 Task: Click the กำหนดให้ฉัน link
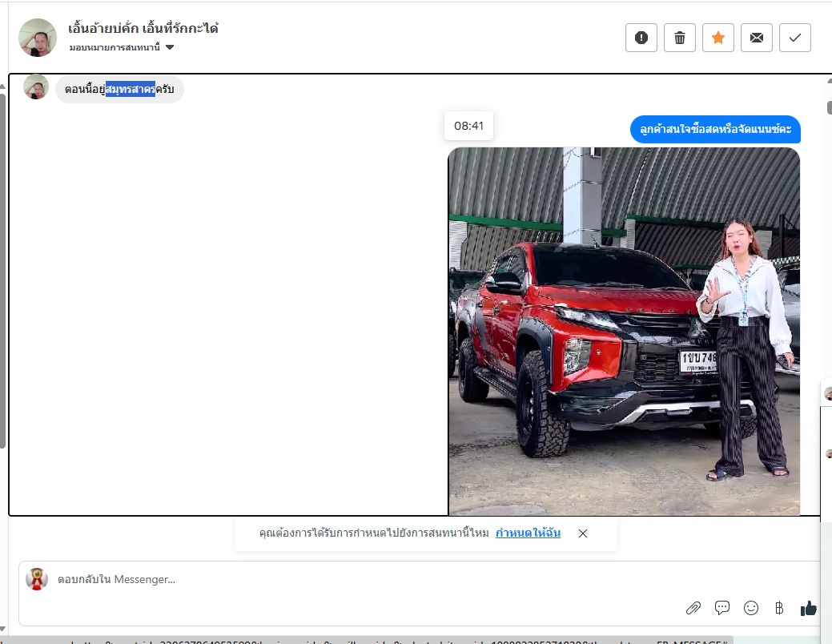528,533
